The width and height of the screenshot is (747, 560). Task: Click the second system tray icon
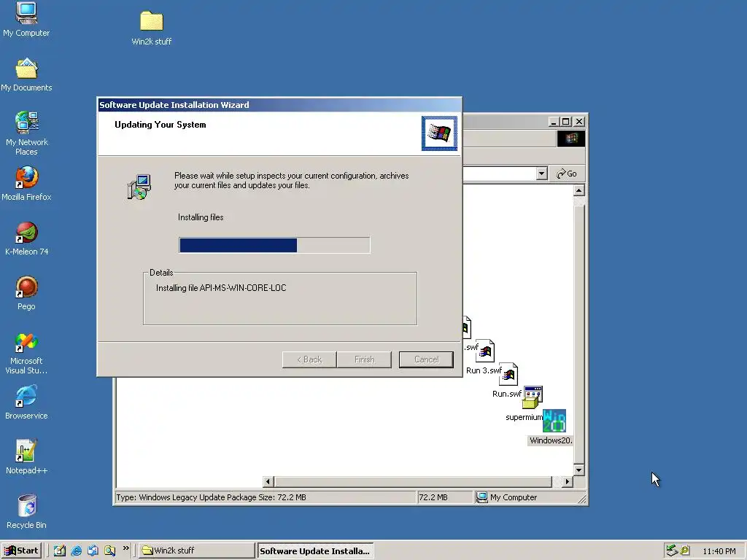(x=685, y=551)
